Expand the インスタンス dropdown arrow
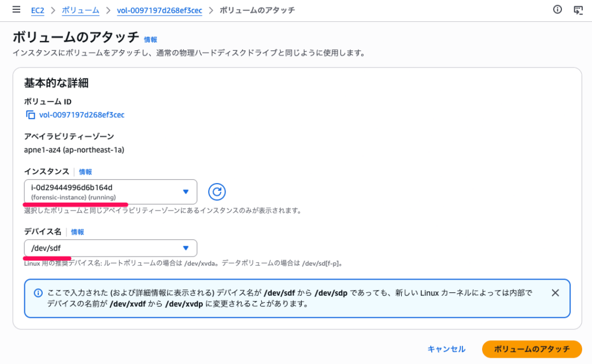The width and height of the screenshot is (592, 364). pyautogui.click(x=186, y=192)
